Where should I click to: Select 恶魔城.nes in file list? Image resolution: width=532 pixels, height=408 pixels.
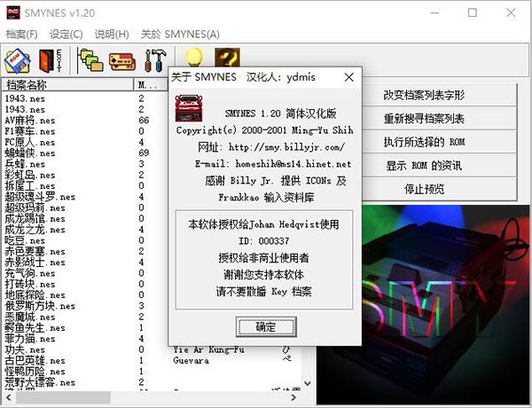(30, 317)
